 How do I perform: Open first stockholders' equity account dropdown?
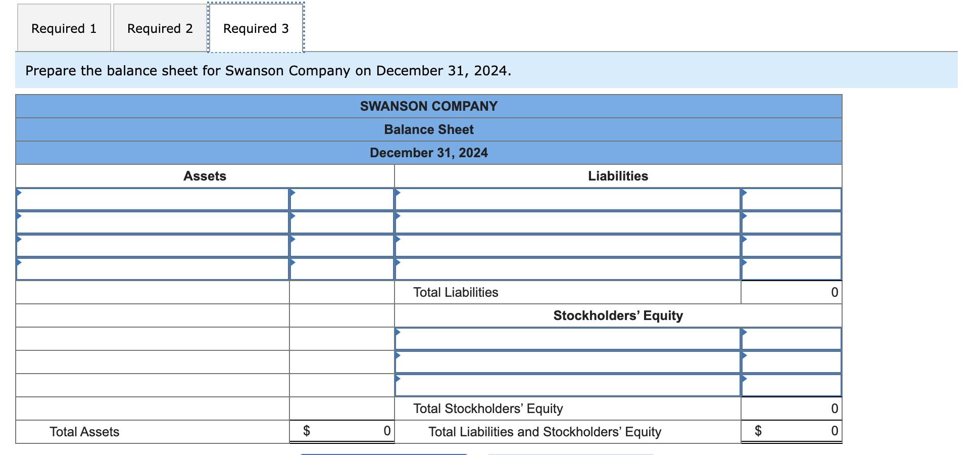point(568,339)
